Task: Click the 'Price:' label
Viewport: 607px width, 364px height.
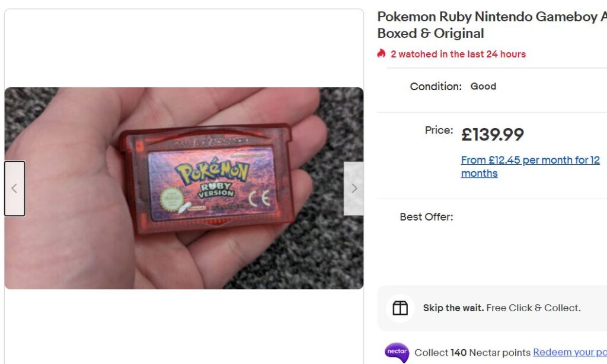Action: 439,130
